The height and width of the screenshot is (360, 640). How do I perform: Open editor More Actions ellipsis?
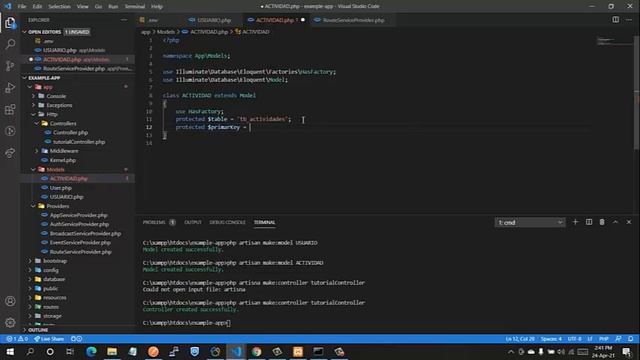pos(629,20)
